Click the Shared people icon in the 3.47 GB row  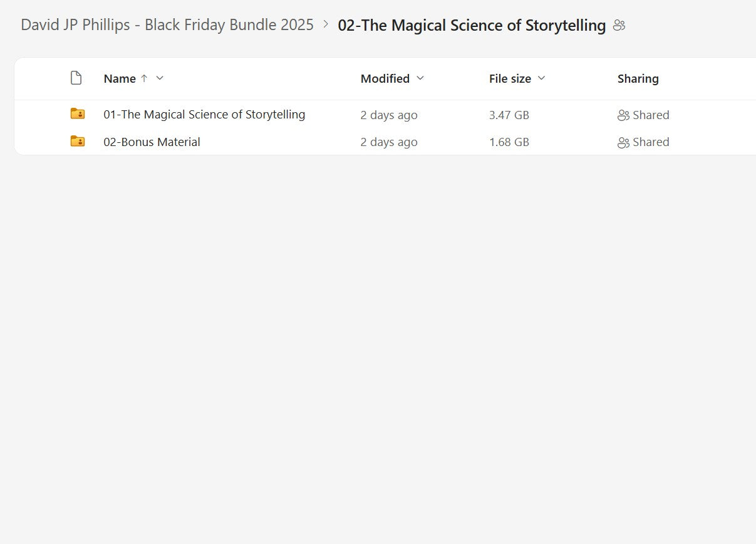623,115
